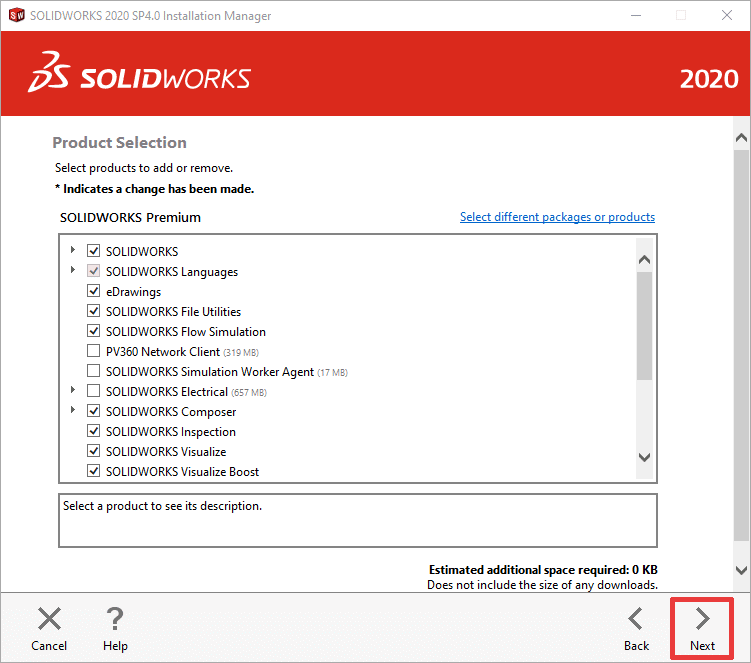Uncheck SOLIDWORKS Visualize Boost checkbox
This screenshot has height=663, width=751.
[93, 471]
